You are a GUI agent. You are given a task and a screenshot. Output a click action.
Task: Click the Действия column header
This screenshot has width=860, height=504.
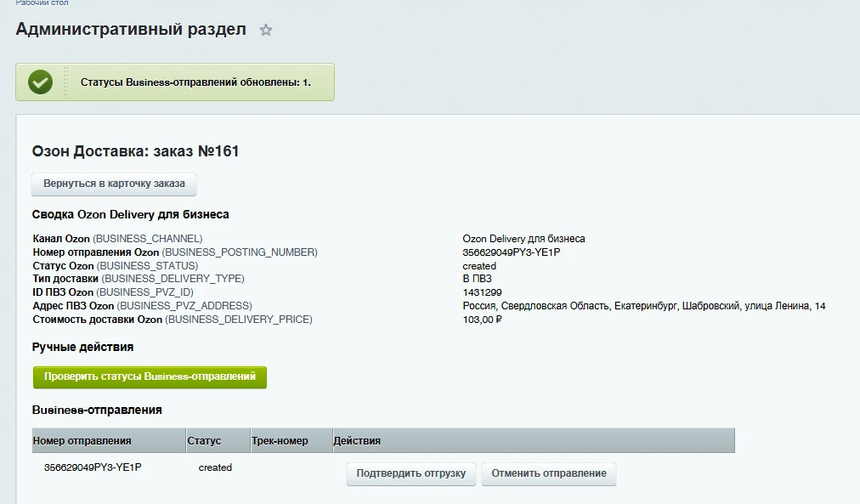pyautogui.click(x=534, y=441)
